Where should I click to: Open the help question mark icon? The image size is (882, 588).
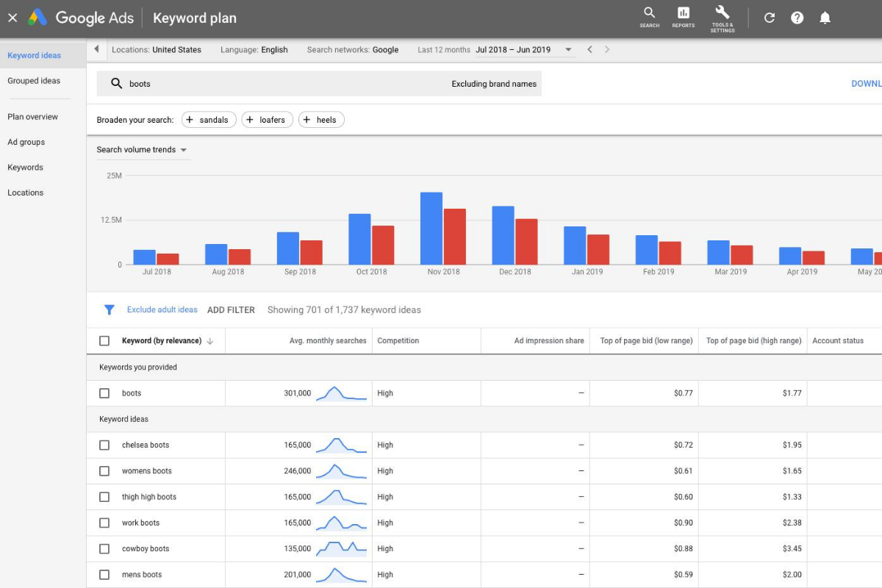pos(797,18)
